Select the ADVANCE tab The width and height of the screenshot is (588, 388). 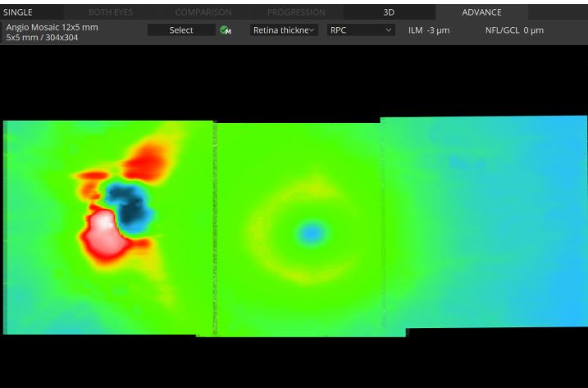(481, 12)
